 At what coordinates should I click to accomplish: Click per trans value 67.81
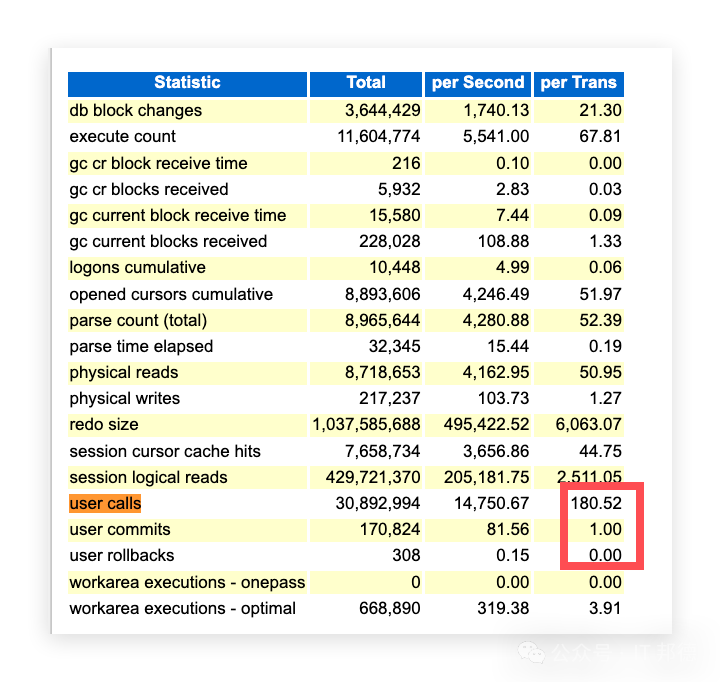coord(600,136)
